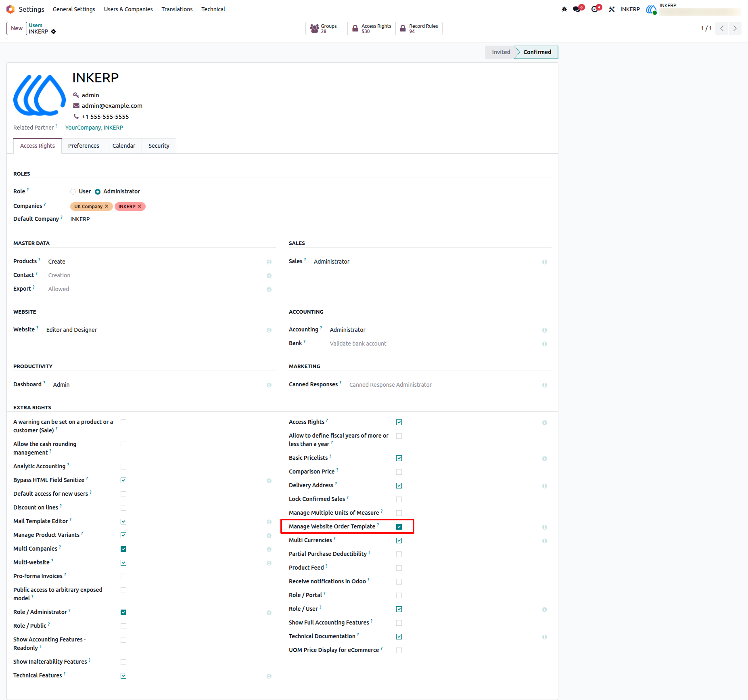Viewport: 748px width, 700px height.
Task: Set status to Invited
Action: pos(501,52)
